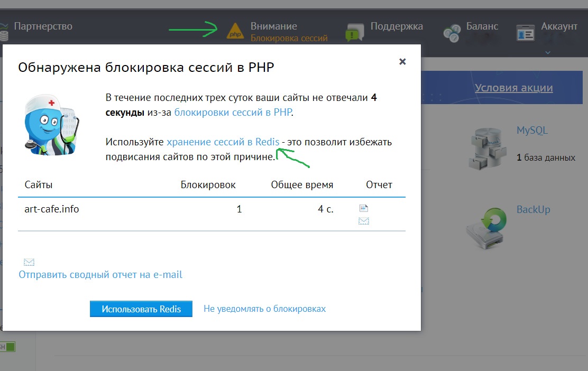
Task: Open the Партнерство menu item
Action: click(43, 26)
